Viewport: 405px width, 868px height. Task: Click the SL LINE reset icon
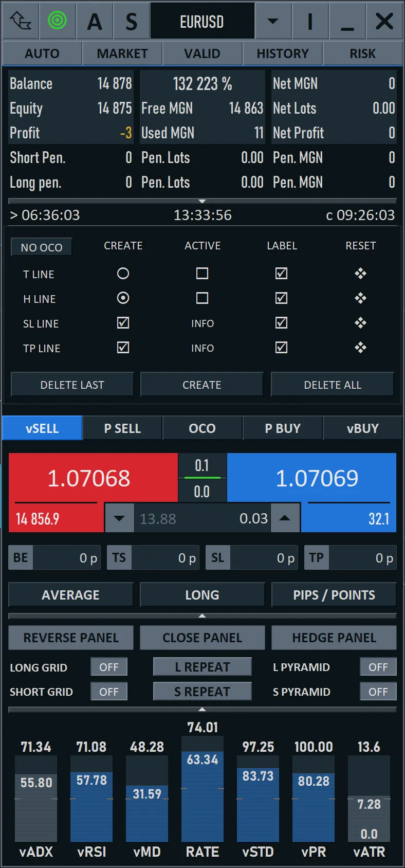(361, 323)
